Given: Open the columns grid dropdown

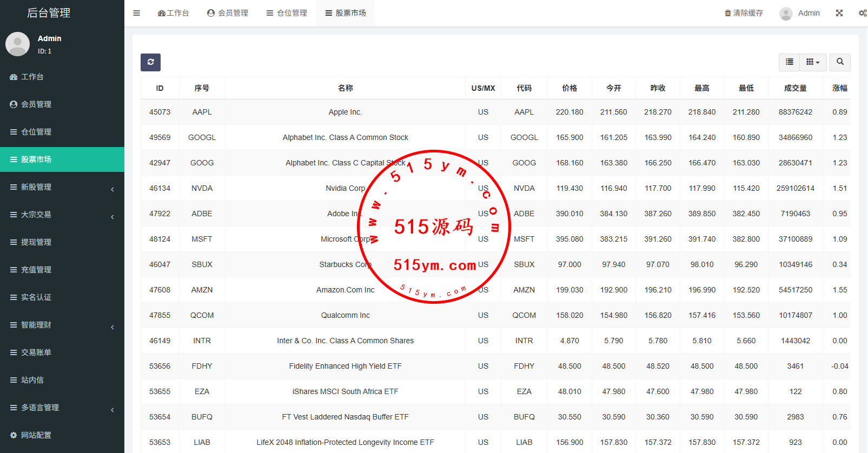Looking at the screenshot, I should tap(812, 62).
